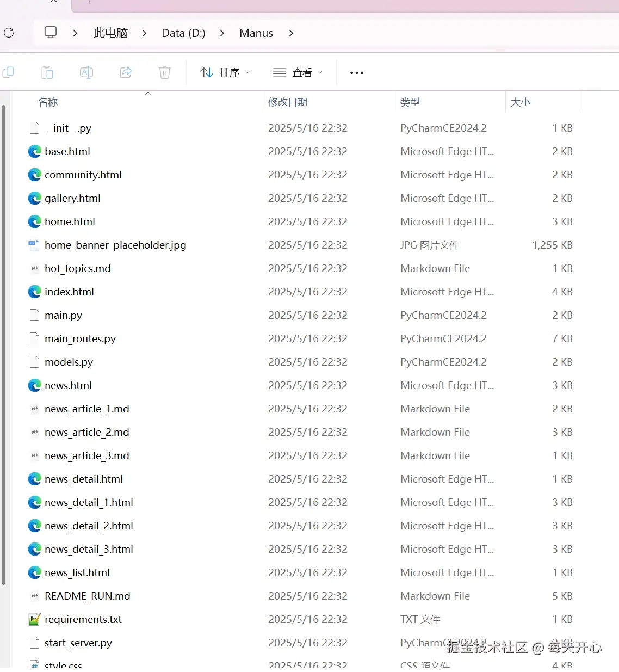Select the file name news_article_3.md
619x672 pixels.
pyautogui.click(x=87, y=456)
